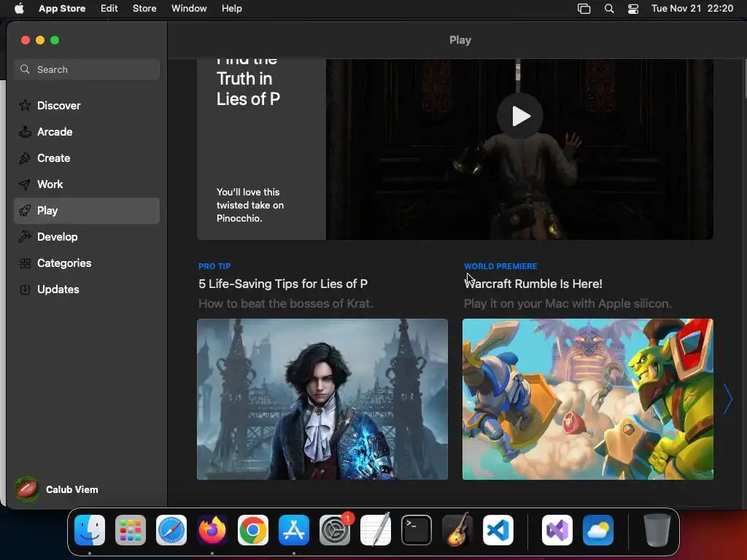The width and height of the screenshot is (747, 560).
Task: Click the WORLD PREMIERE label
Action: coord(500,266)
